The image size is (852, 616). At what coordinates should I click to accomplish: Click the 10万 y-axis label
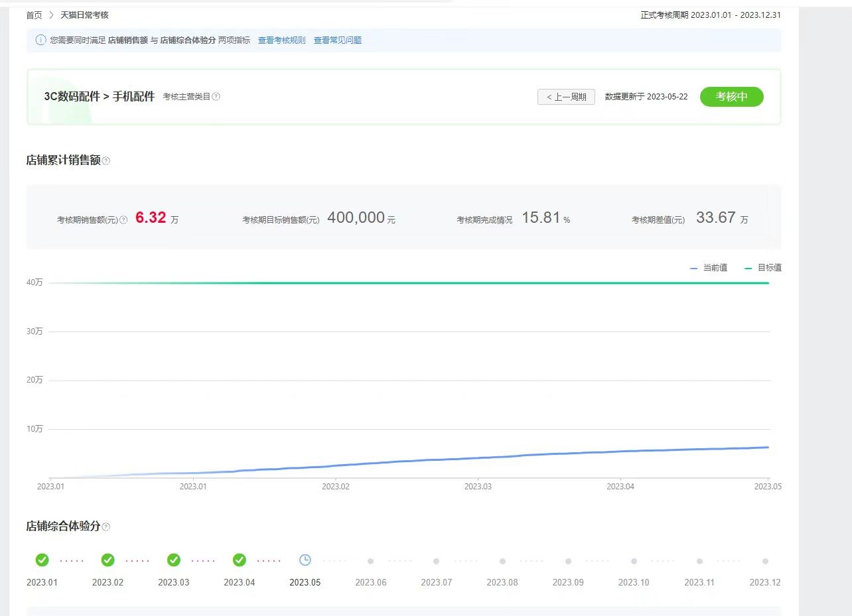(35, 429)
